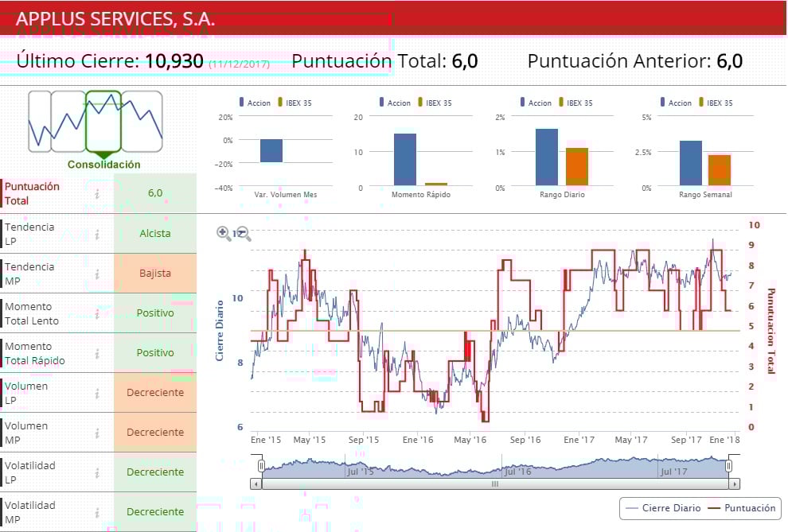Click the Sep '16 axis label on main chart
788x532 pixels.
[525, 440]
